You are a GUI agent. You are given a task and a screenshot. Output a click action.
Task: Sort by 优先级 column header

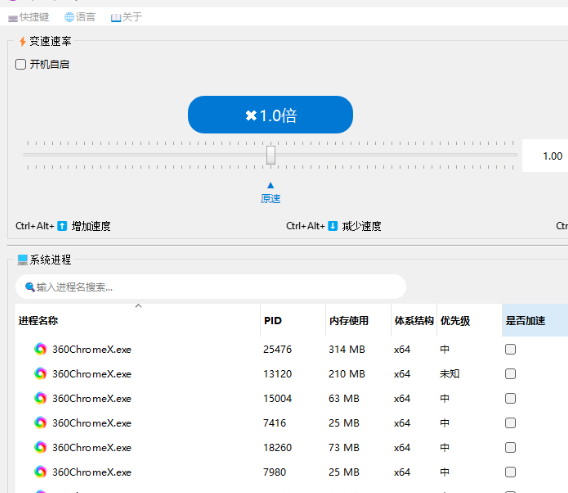tap(469, 321)
